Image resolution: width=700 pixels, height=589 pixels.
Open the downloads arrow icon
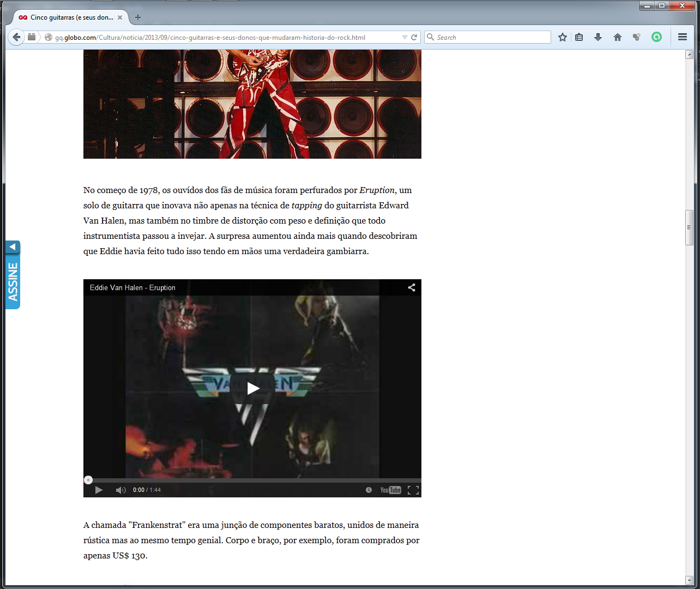coord(598,37)
